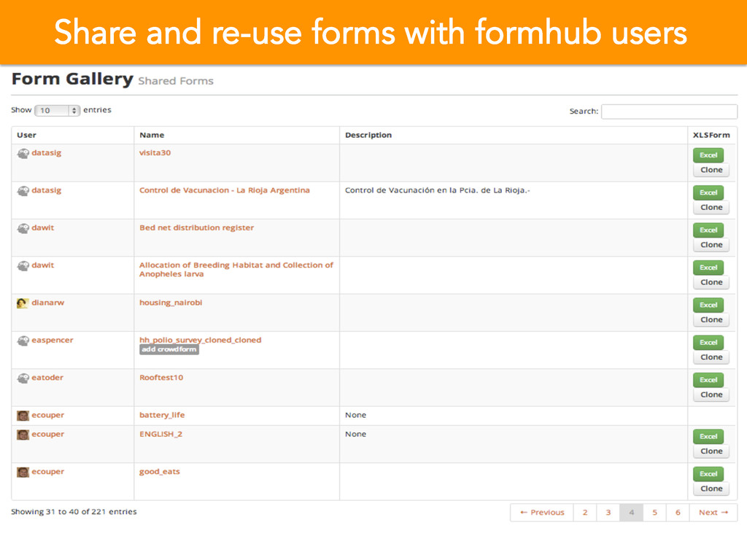Open the Show entries count dropdown
Viewport: 747px width, 560px height.
tap(57, 111)
